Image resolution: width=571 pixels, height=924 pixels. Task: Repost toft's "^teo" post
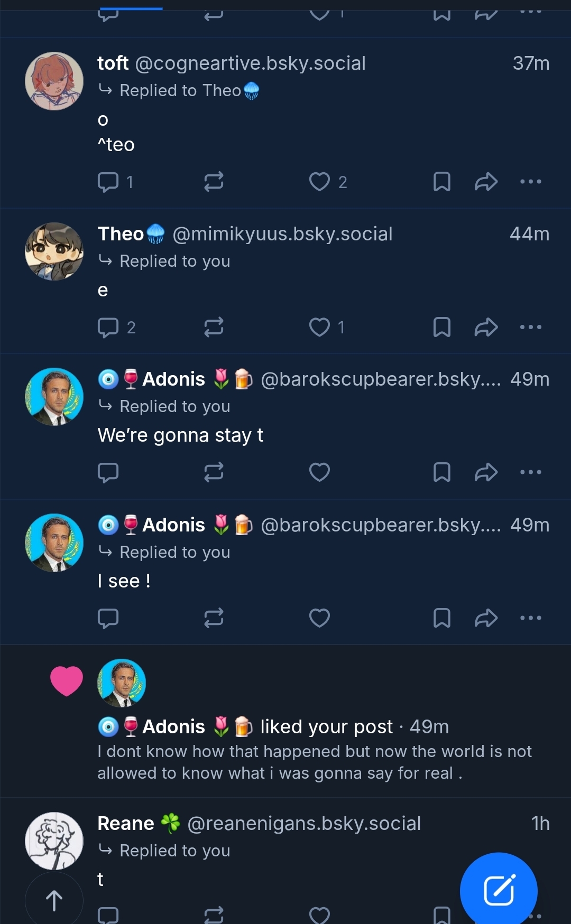coord(214,182)
